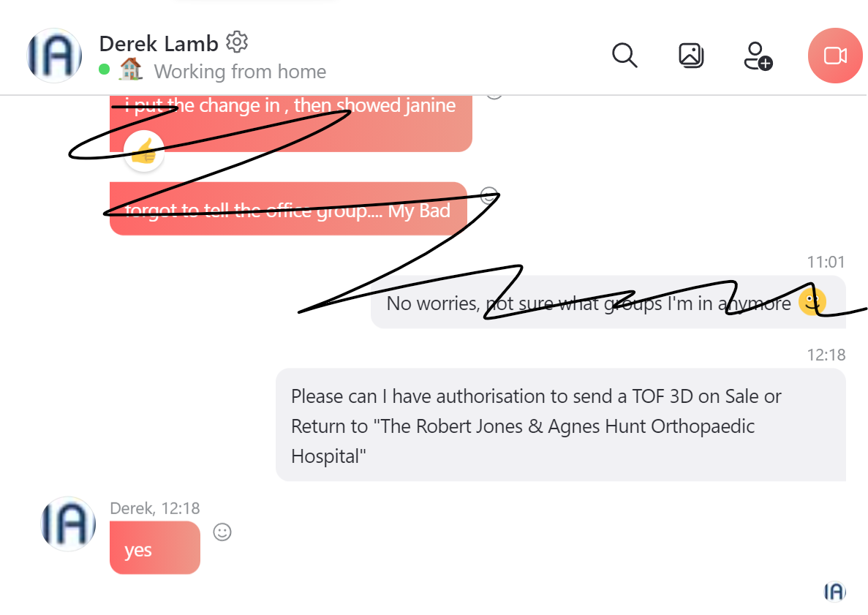
Task: Click the 'forgot to tell the office group' message
Action: point(288,208)
